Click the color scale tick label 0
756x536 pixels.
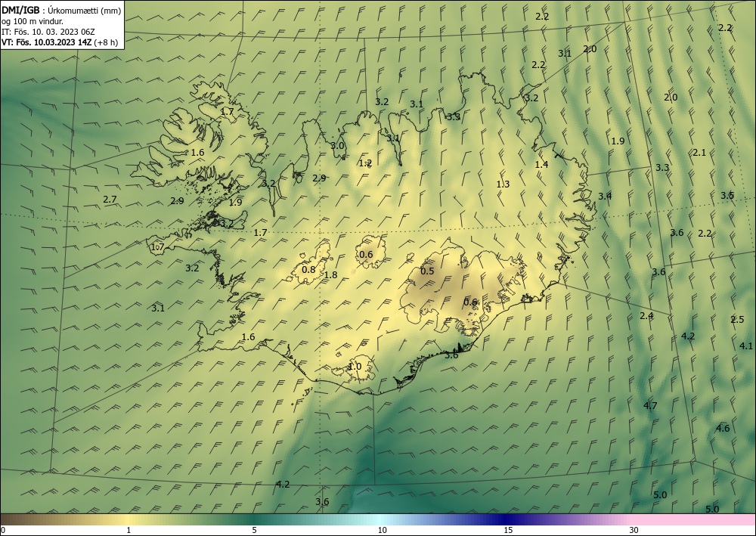(3, 530)
